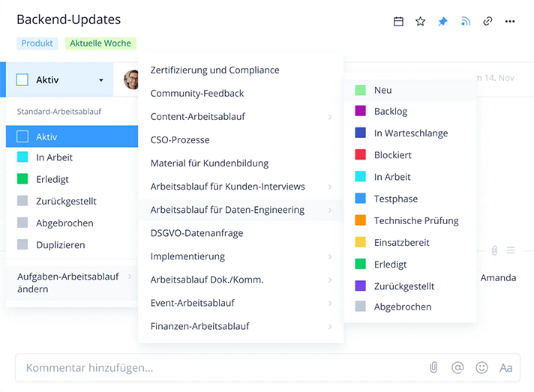The width and height of the screenshot is (534, 392).
Task: Open the emoji picker smiley icon
Action: pyautogui.click(x=481, y=367)
